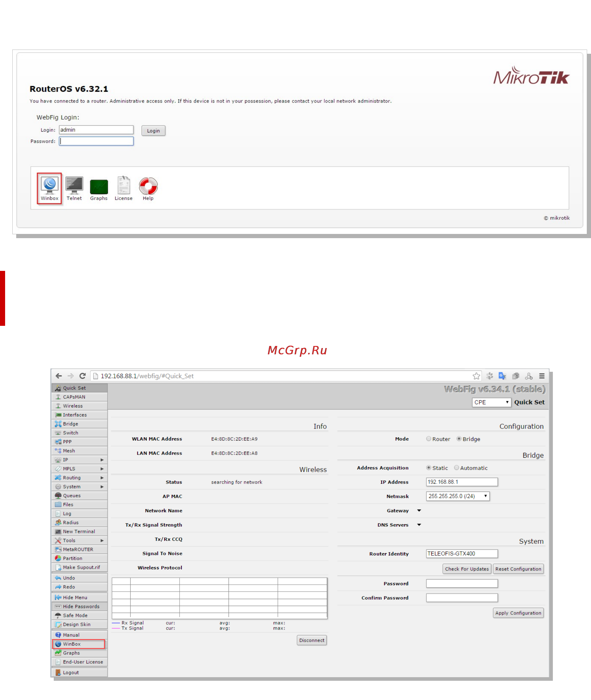The image size is (591, 700).
Task: Open the Manual from sidebar
Action: pyautogui.click(x=79, y=635)
